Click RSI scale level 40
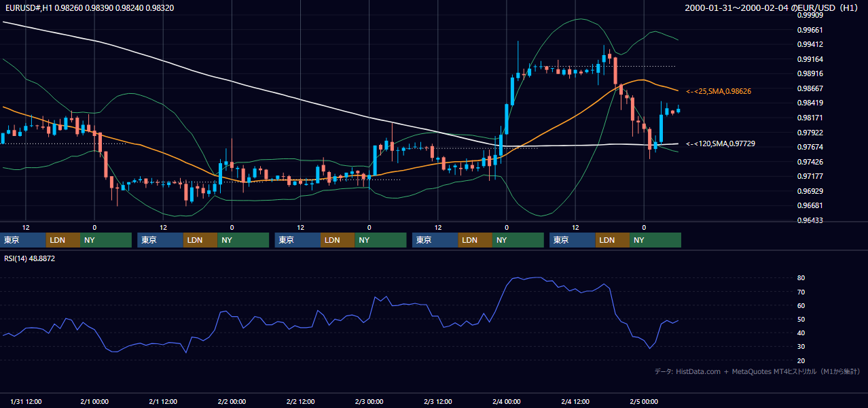Screen dimensions: 868x408 pos(801,333)
